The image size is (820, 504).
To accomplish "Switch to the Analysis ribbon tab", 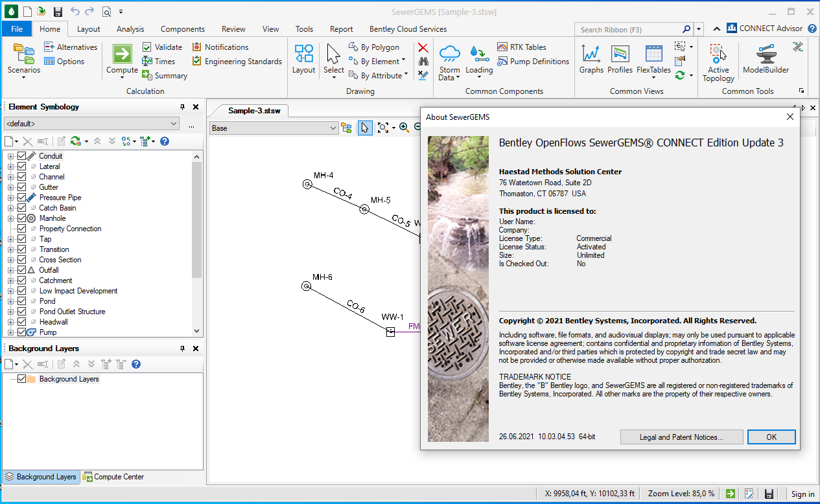I will 130,29.
